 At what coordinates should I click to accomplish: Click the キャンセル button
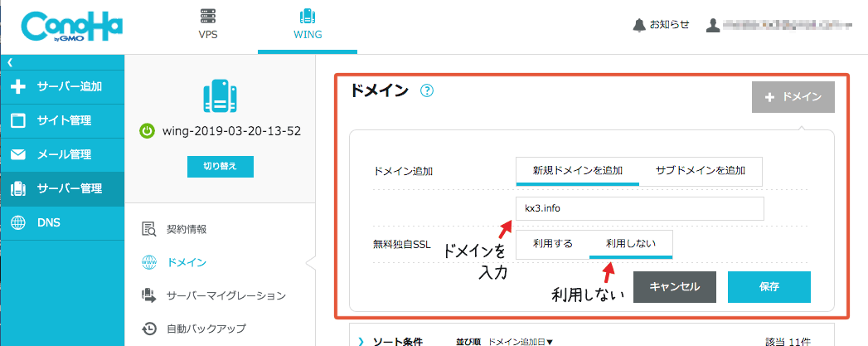[x=674, y=287]
